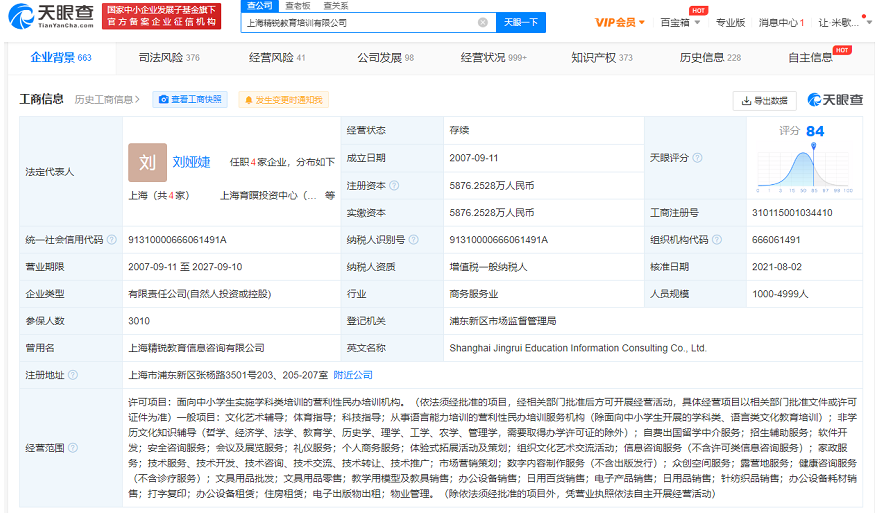Click the approval date 2021-08-02

point(777,267)
